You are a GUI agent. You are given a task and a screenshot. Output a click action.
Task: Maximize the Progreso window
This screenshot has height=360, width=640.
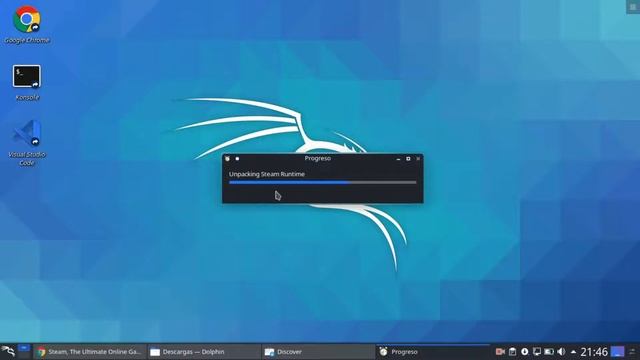pyautogui.click(x=408, y=159)
